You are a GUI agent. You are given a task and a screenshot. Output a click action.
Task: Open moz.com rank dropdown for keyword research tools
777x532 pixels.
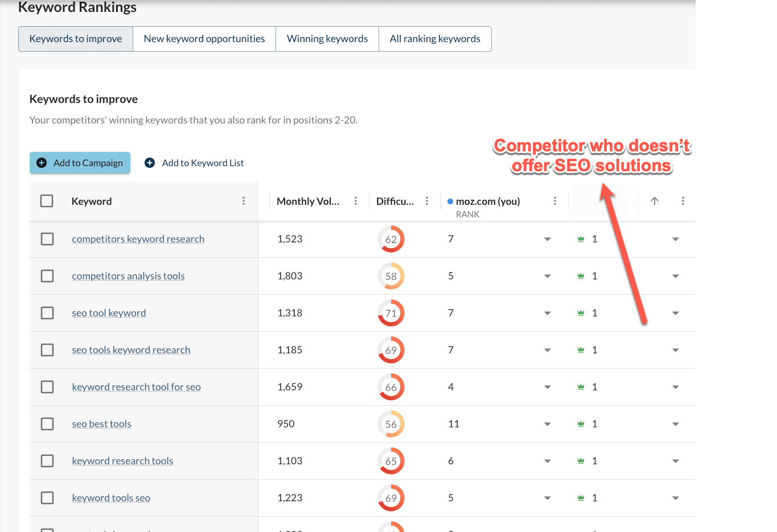click(548, 461)
